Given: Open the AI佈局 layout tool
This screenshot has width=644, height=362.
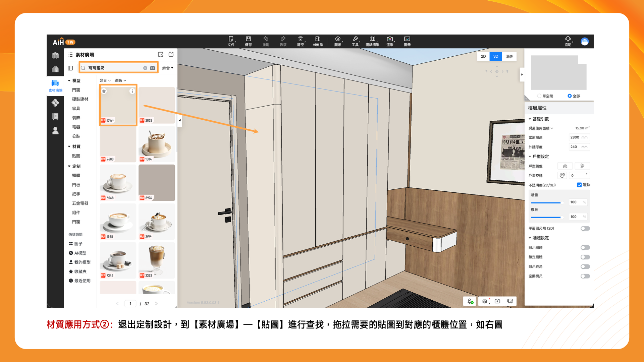Looking at the screenshot, I should tap(317, 39).
